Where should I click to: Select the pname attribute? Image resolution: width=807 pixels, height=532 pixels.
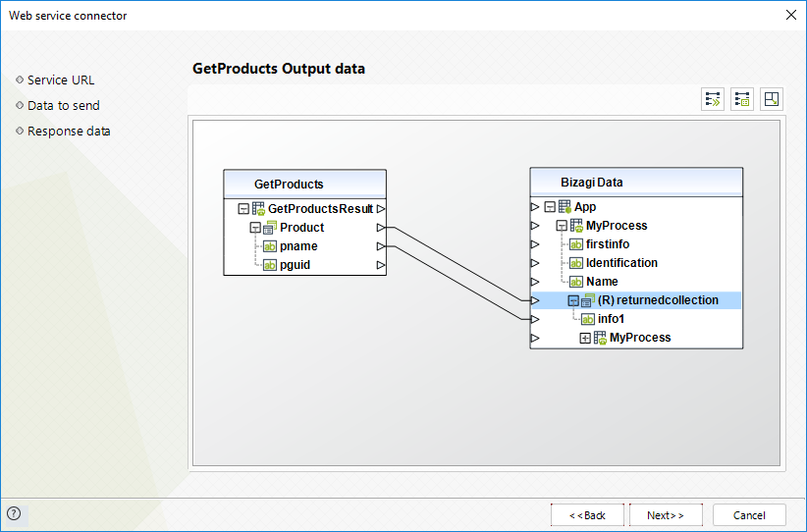click(x=305, y=246)
